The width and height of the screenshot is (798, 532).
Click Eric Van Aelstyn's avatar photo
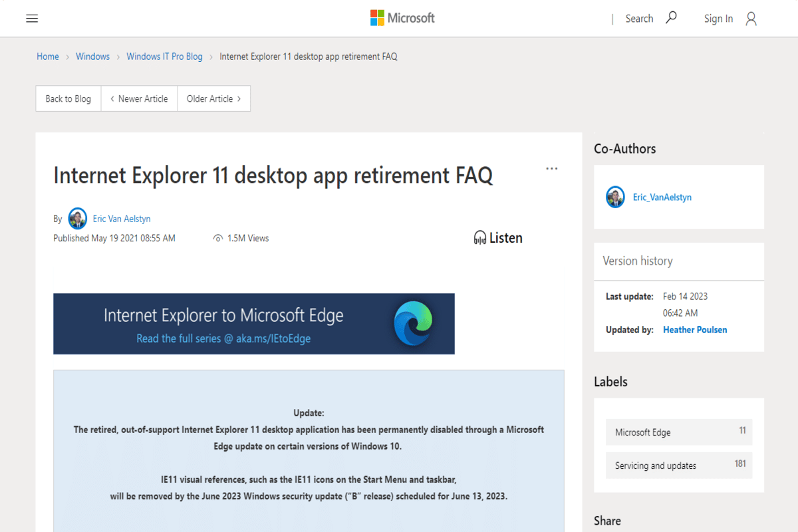coord(77,218)
